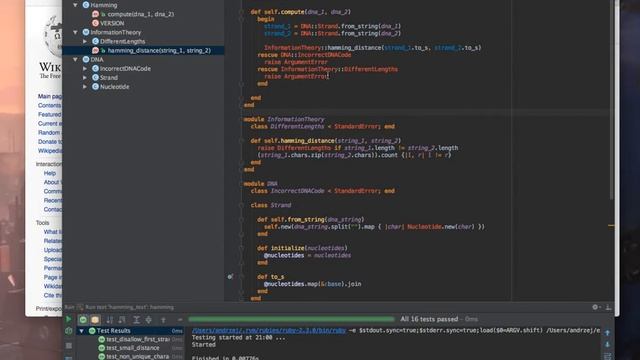Select VERSION in the structure tree
Screen dimensions: 640x360
point(112,23)
